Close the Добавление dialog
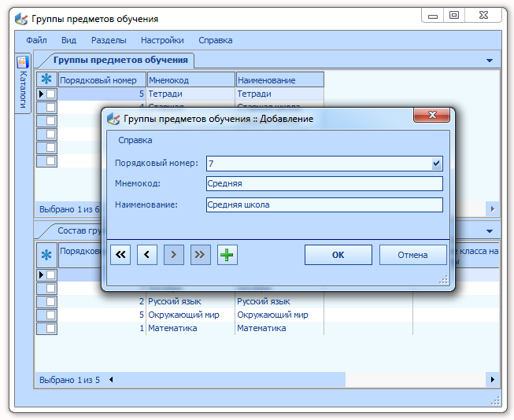Image resolution: width=514 pixels, height=420 pixels. [431, 115]
